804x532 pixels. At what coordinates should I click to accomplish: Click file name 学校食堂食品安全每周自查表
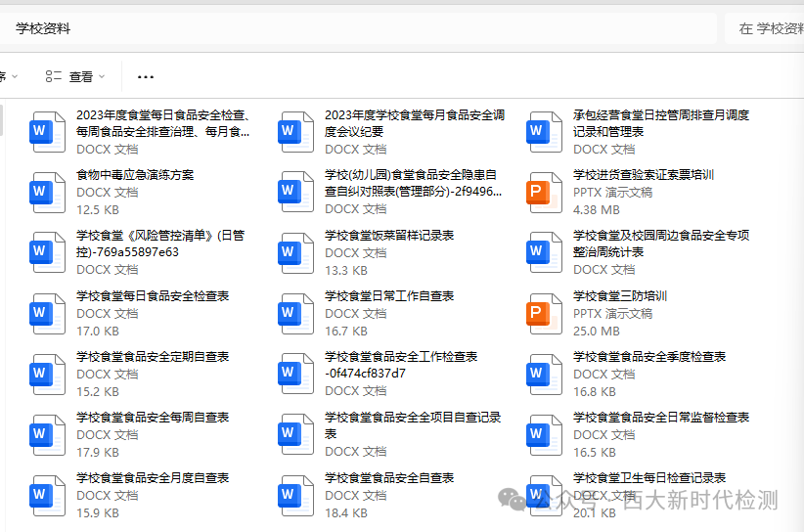[153, 418]
